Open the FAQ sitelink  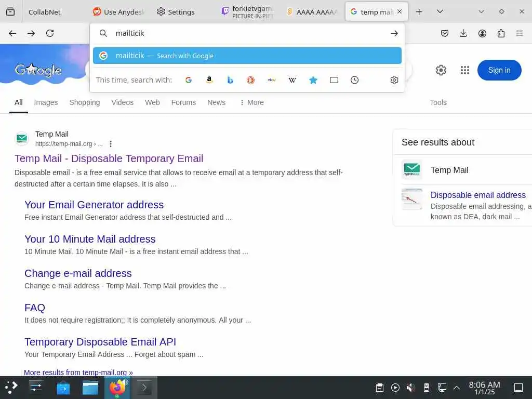35,308
